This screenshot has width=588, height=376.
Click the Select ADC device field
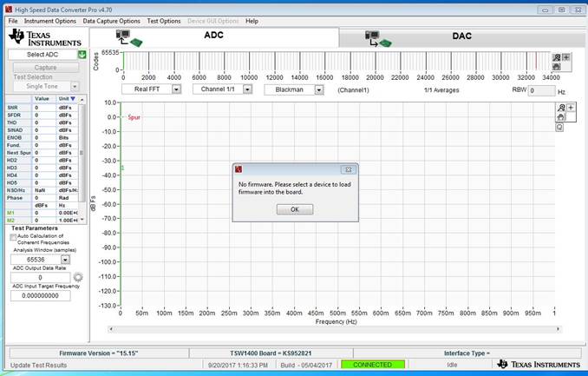tap(42, 55)
